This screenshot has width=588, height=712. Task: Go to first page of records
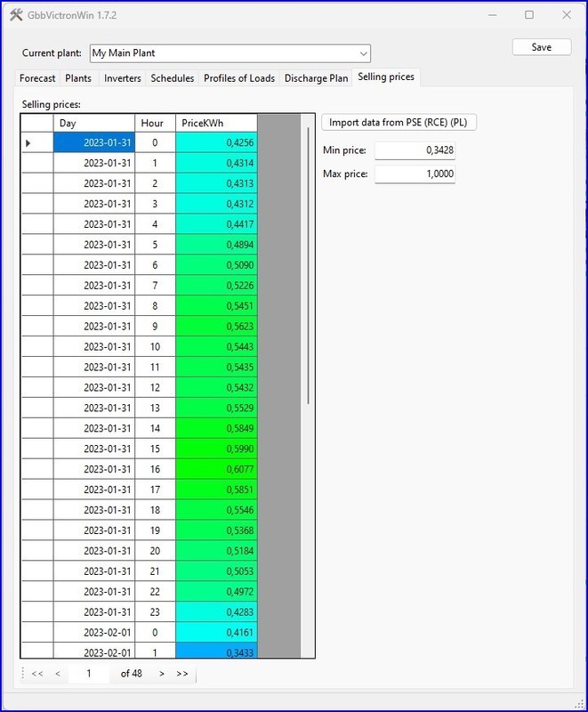[37, 674]
